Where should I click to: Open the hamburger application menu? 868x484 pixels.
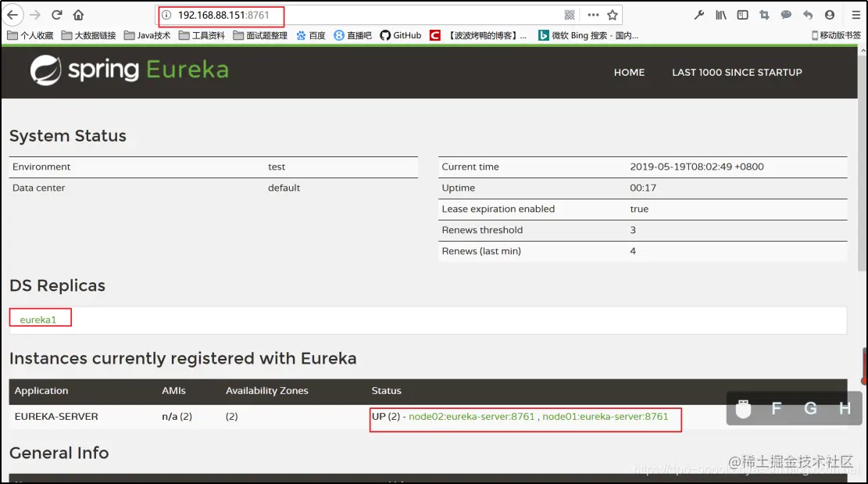[x=855, y=15]
